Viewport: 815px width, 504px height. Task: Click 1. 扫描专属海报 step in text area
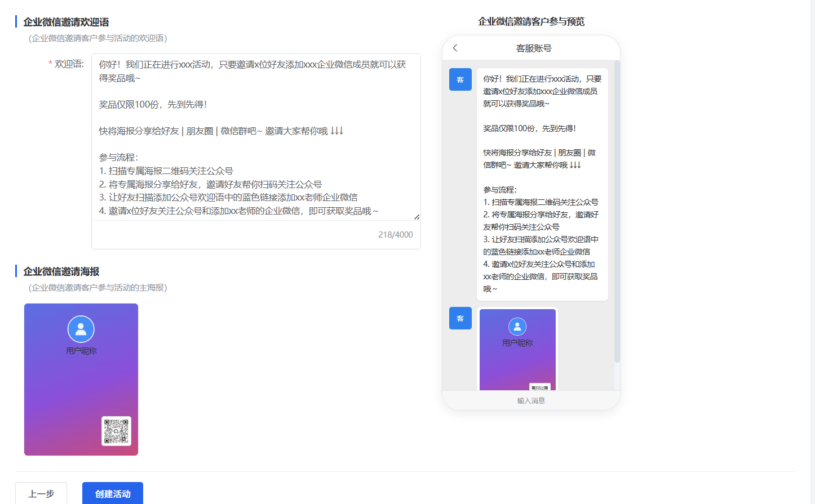[x=166, y=171]
